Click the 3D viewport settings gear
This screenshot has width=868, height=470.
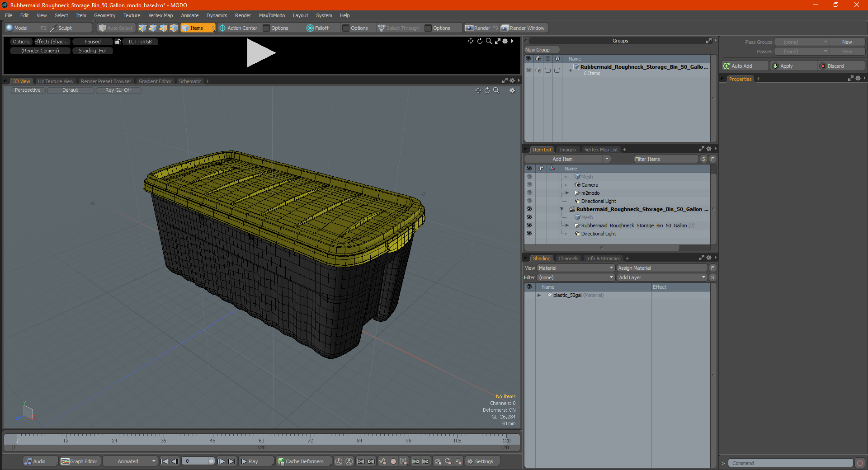[512, 90]
